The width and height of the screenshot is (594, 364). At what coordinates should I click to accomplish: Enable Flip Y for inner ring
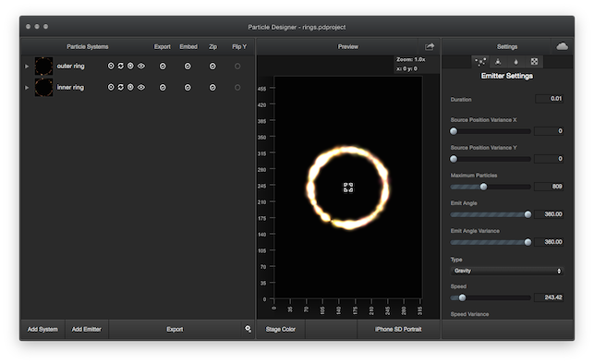(x=237, y=88)
